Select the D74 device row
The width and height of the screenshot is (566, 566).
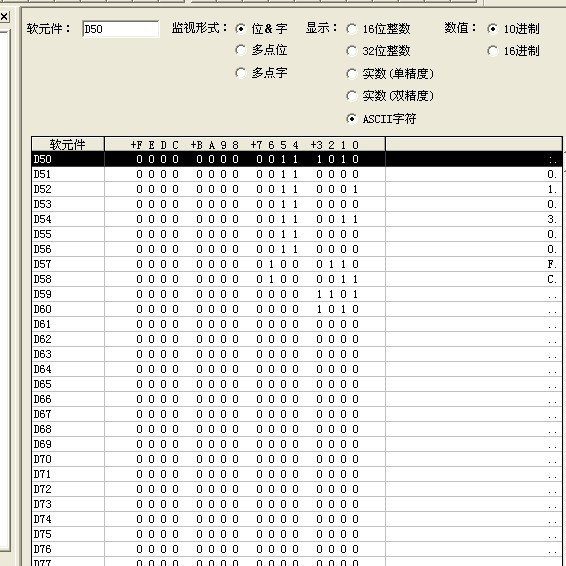click(297, 519)
